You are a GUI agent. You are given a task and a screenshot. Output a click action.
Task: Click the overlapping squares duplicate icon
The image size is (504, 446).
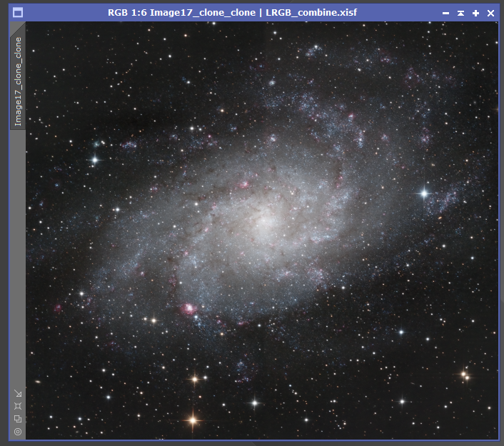(x=18, y=419)
